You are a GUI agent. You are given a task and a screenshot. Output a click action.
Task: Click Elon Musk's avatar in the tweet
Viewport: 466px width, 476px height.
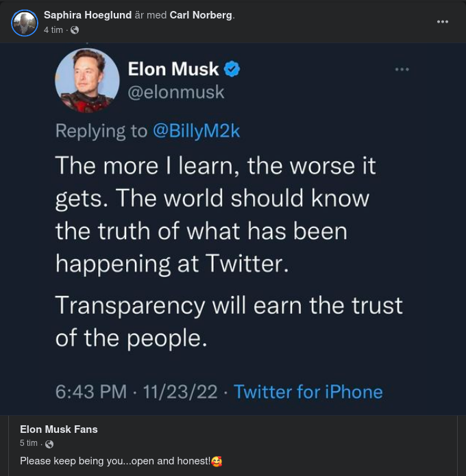tap(86, 80)
